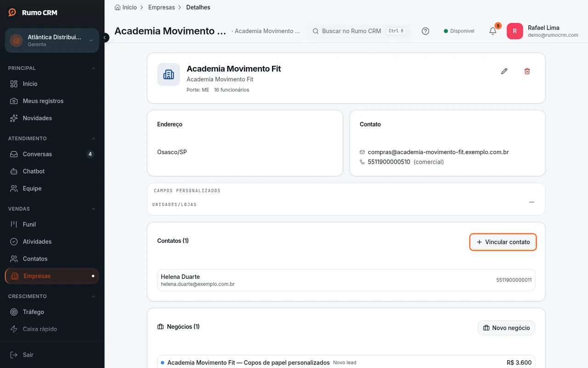Open Chatbot in the sidebar
The image size is (588, 368).
[52, 171]
